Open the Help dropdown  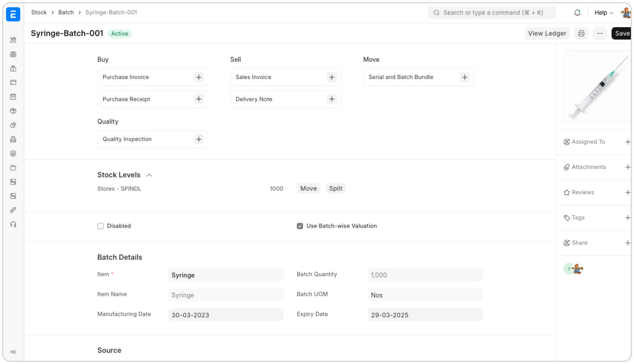(x=603, y=13)
